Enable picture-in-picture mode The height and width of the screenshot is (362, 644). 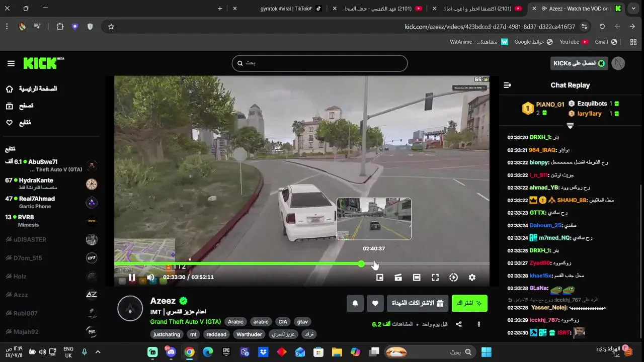pyautogui.click(x=380, y=278)
